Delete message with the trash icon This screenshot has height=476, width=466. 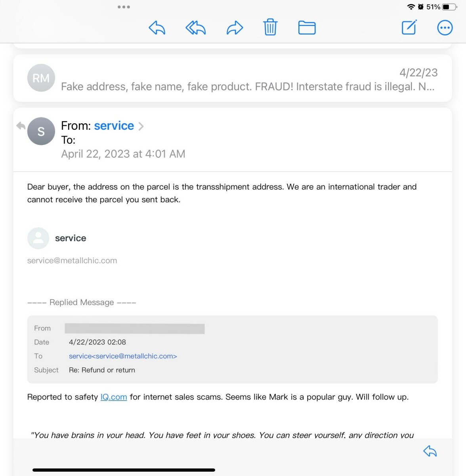click(x=270, y=27)
